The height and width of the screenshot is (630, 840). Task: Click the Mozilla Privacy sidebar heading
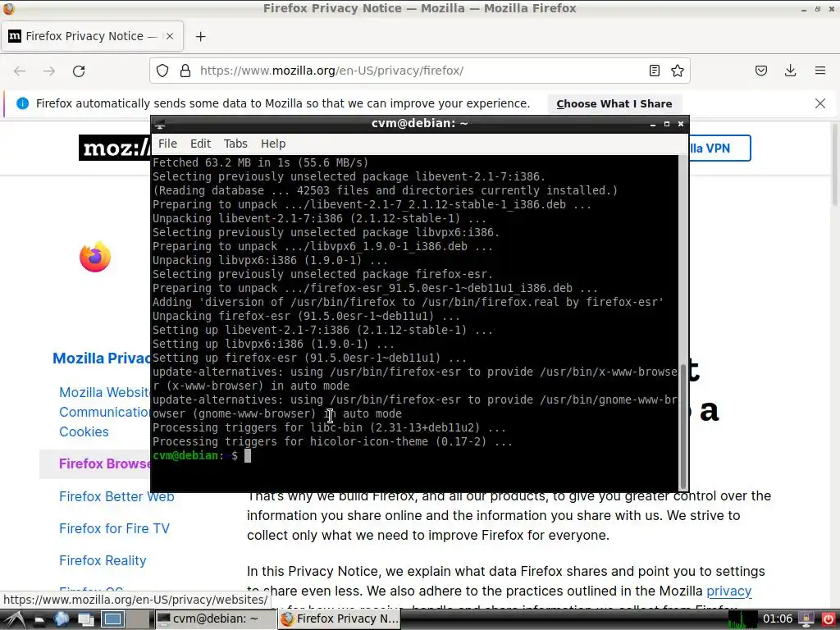click(102, 358)
